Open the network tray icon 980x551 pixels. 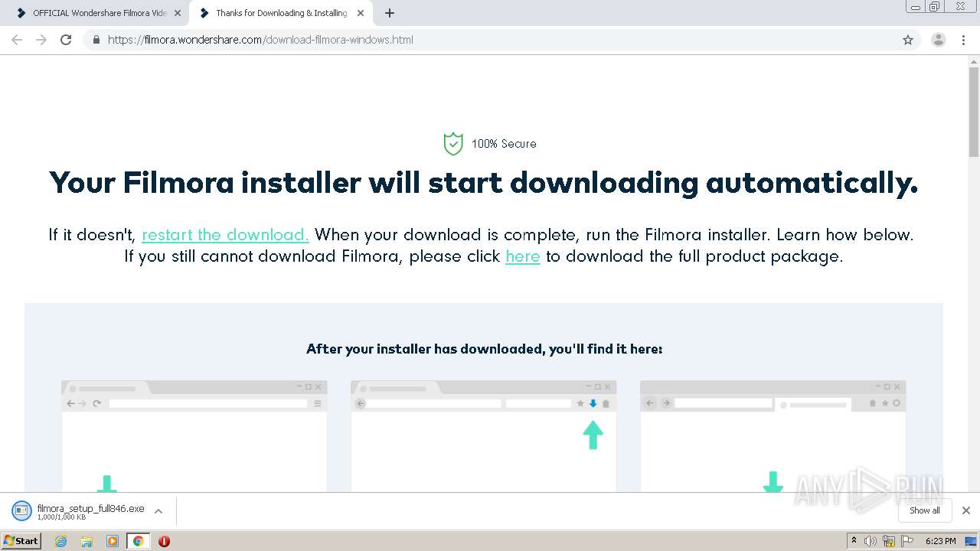[889, 541]
